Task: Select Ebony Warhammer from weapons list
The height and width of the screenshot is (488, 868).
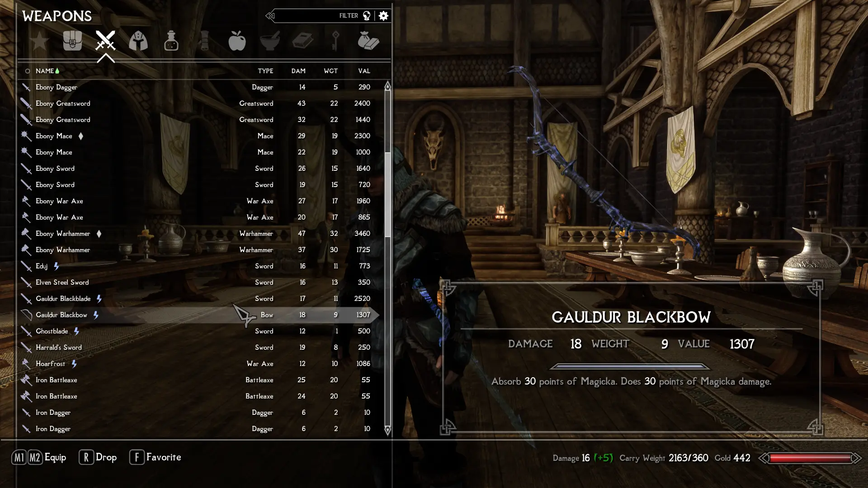Action: point(62,233)
